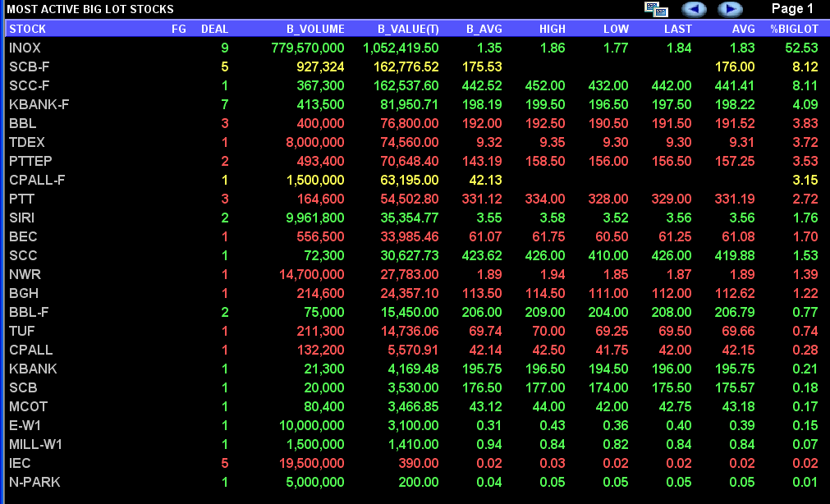Select the PTTEP stock symbol
Image resolution: width=830 pixels, height=504 pixels.
(30, 162)
